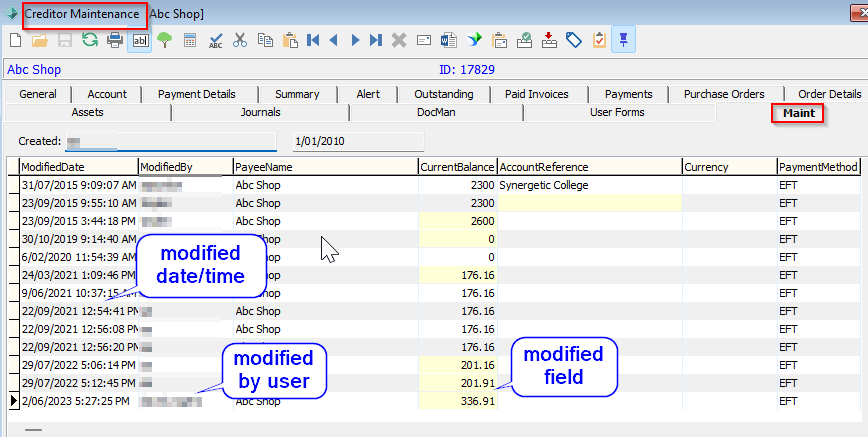Click the Print icon in toolbar
The height and width of the screenshot is (437, 868).
pos(115,41)
